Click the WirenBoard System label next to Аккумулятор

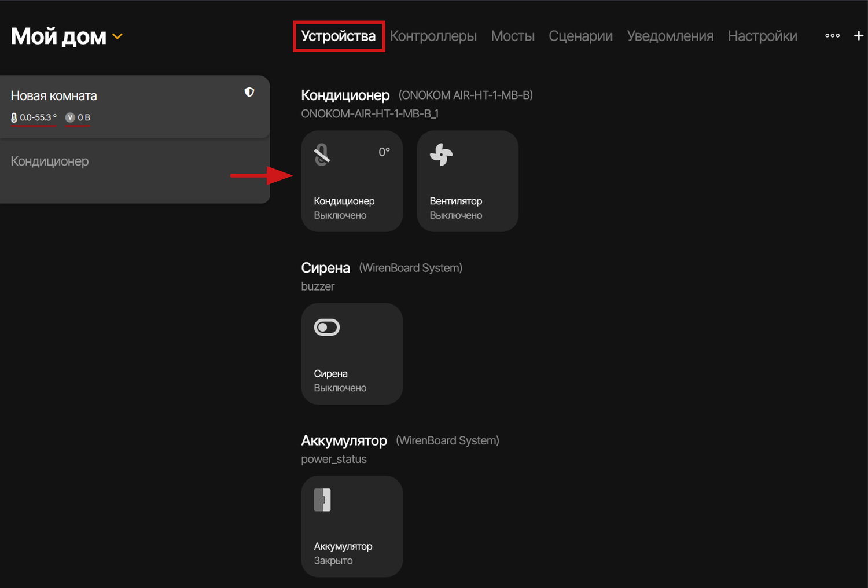(x=447, y=440)
